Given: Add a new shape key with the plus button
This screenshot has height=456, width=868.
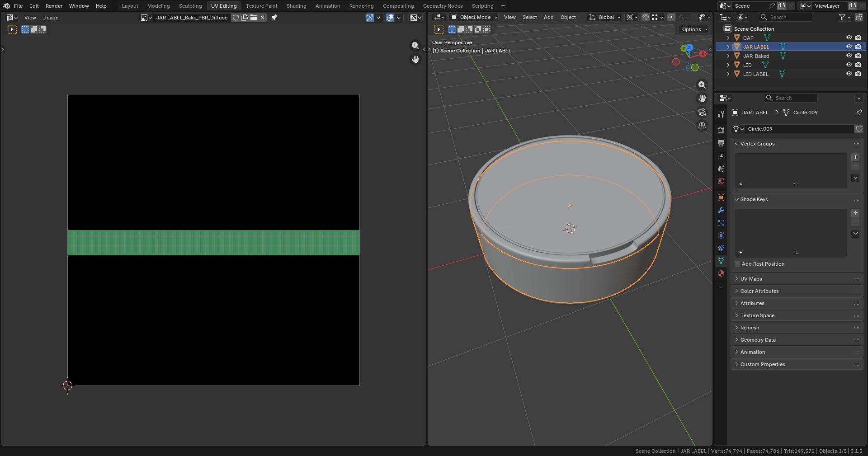Looking at the screenshot, I should (855, 213).
